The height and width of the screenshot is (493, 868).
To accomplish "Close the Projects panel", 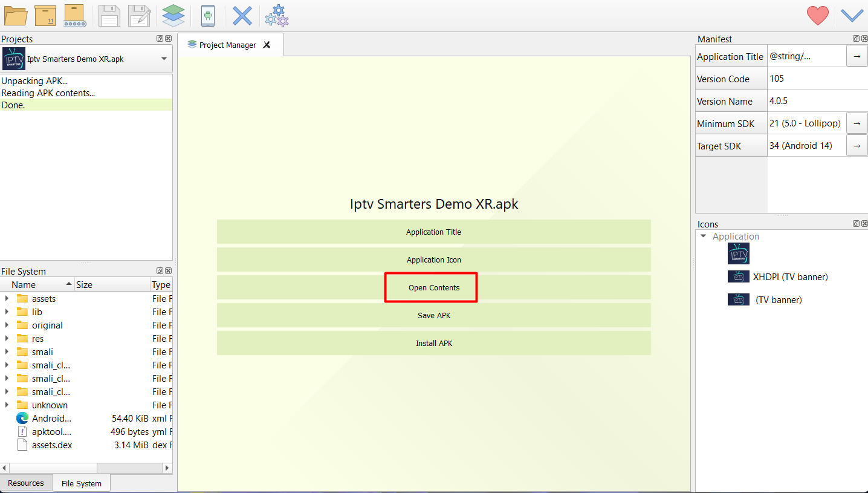I will [x=169, y=39].
